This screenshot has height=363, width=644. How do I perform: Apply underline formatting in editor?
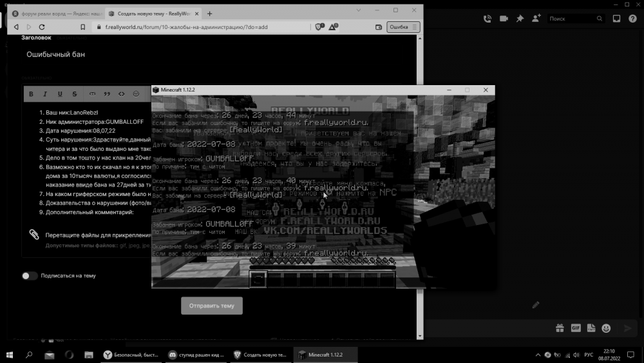(x=60, y=94)
